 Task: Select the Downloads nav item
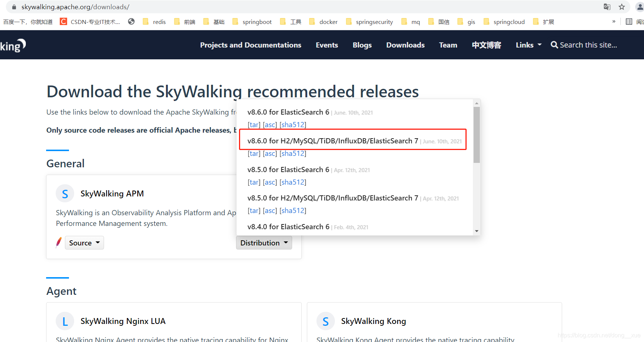tap(405, 45)
